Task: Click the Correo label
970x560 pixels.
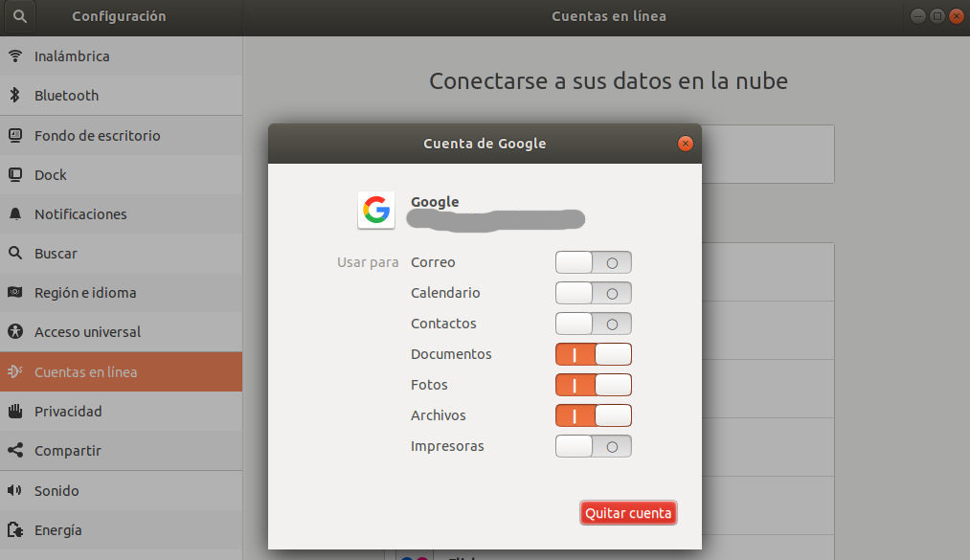Action: [x=433, y=262]
